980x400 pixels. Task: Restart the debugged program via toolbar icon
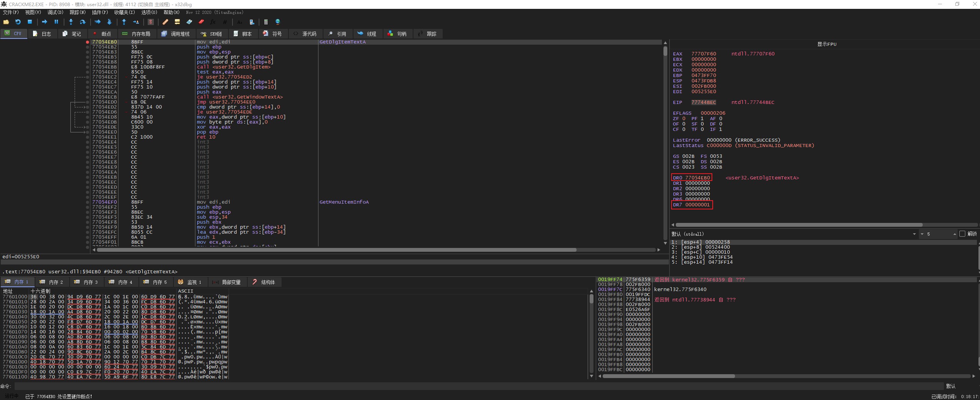coord(18,22)
